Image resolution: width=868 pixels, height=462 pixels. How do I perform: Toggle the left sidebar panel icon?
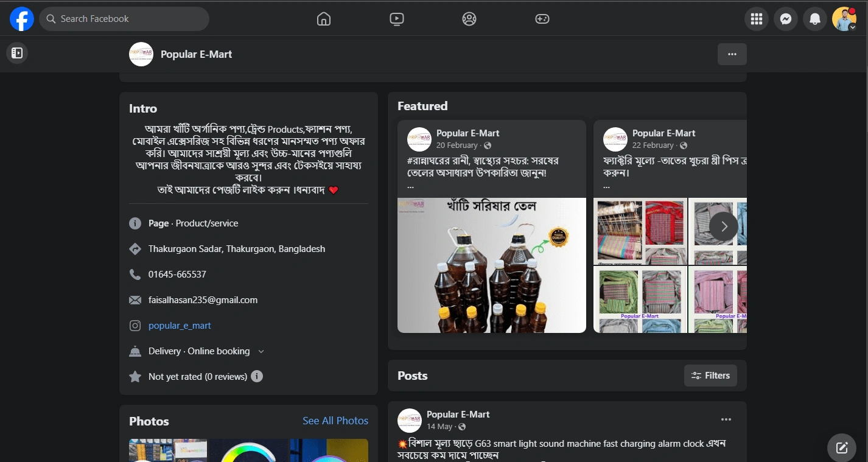tap(17, 53)
